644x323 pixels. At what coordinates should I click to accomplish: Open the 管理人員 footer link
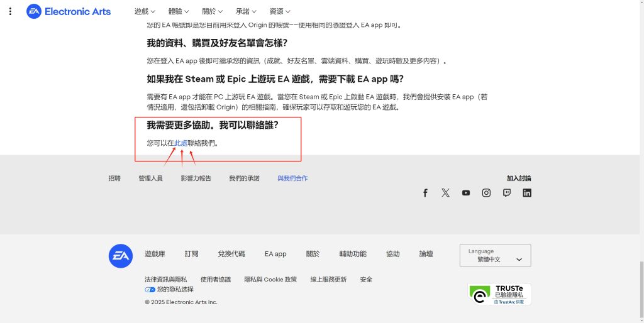151,178
